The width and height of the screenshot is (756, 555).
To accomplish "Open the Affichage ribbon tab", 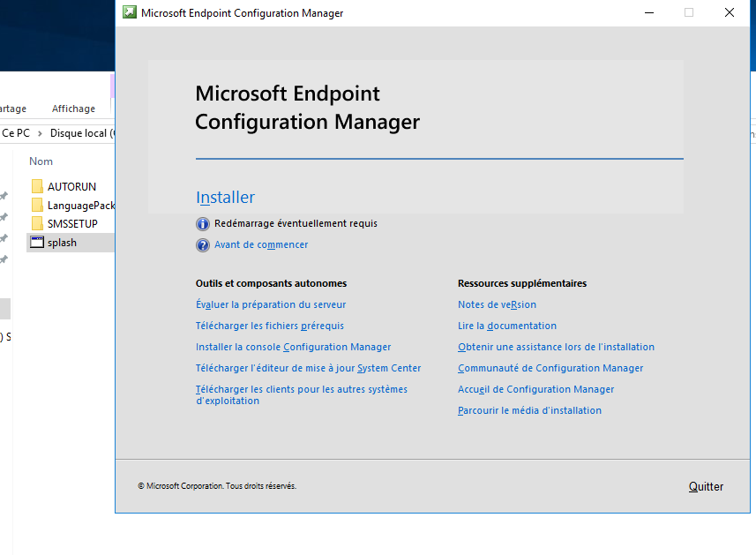I will pyautogui.click(x=73, y=109).
